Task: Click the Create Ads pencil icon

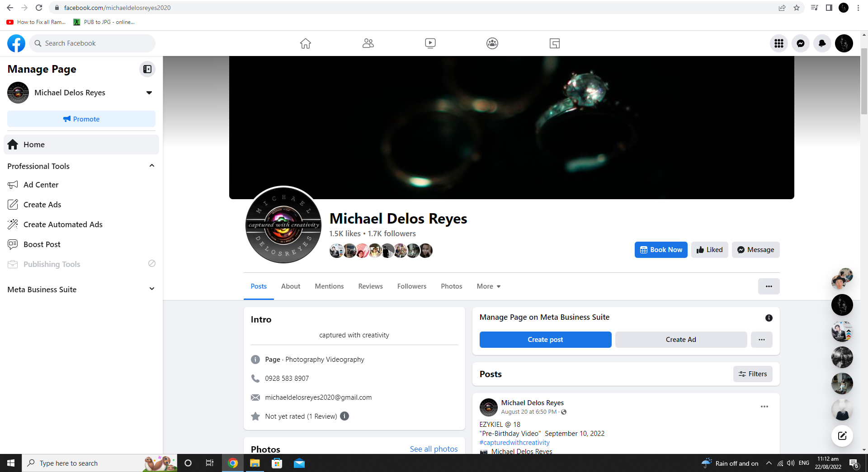Action: [x=13, y=205]
